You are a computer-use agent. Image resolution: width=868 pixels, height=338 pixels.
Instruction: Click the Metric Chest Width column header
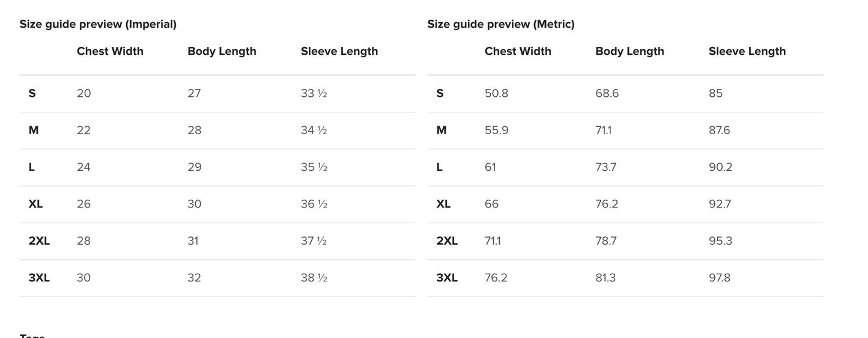point(518,51)
